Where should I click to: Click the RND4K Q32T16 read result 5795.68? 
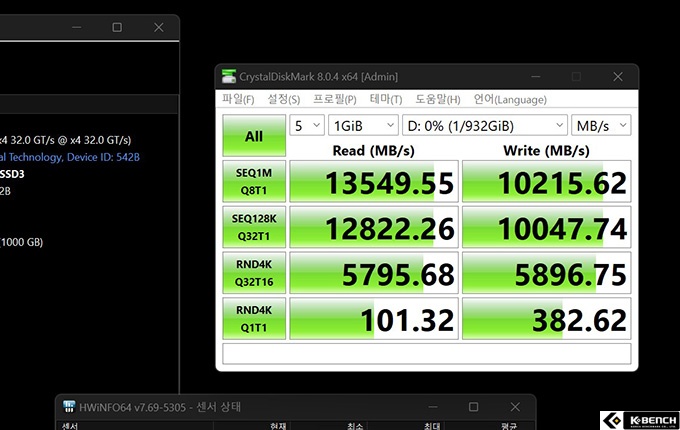[374, 273]
